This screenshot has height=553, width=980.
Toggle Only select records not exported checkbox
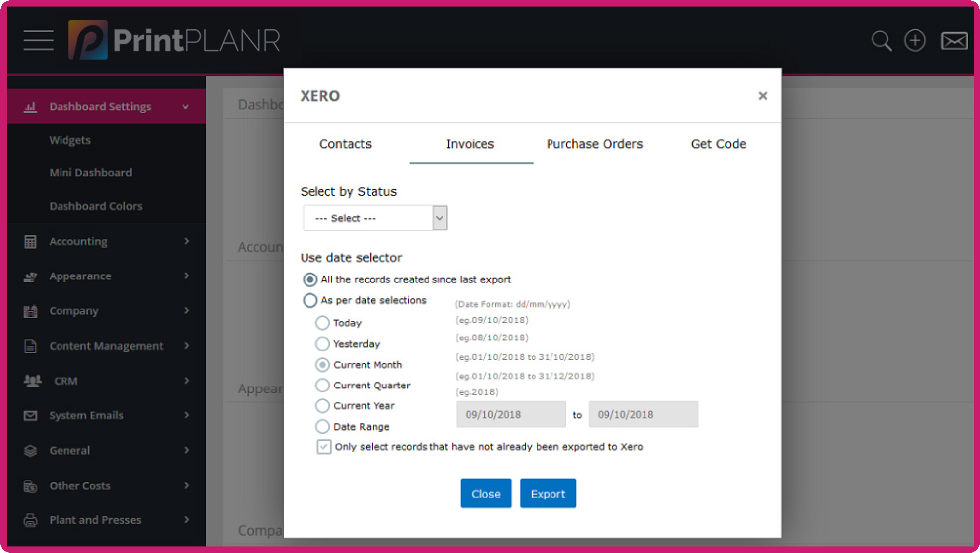[323, 447]
